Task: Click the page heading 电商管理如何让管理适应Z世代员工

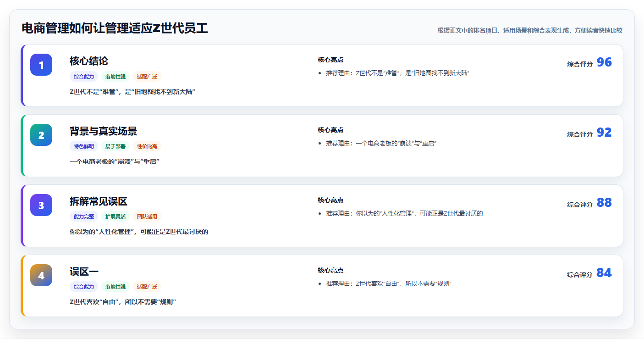Action: click(115, 28)
